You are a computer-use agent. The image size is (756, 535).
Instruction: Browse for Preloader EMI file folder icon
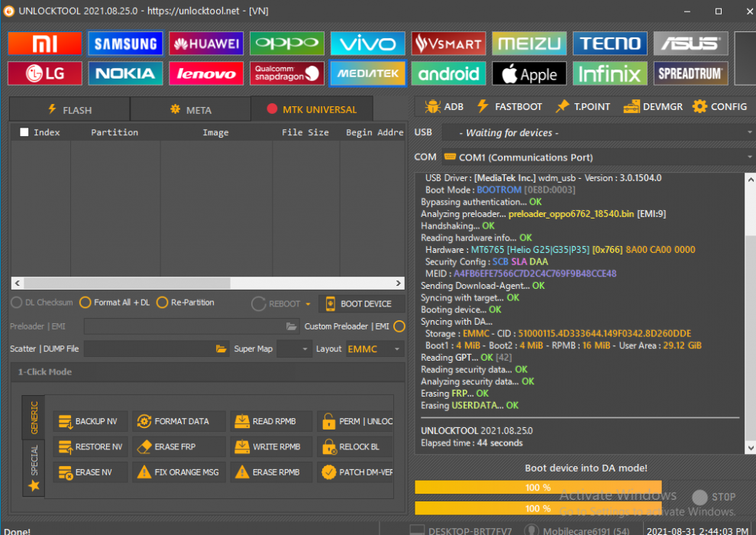pos(291,326)
